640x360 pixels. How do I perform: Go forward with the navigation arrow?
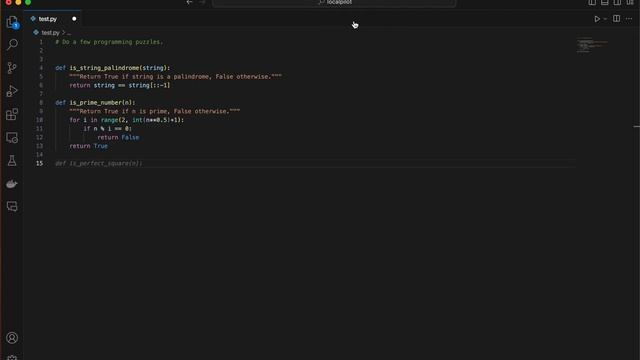click(x=202, y=2)
